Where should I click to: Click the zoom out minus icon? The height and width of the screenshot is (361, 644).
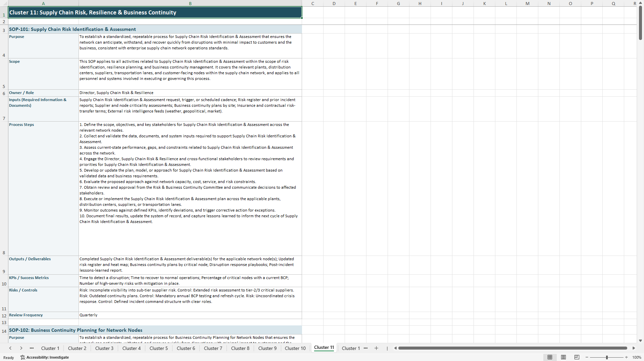point(587,357)
